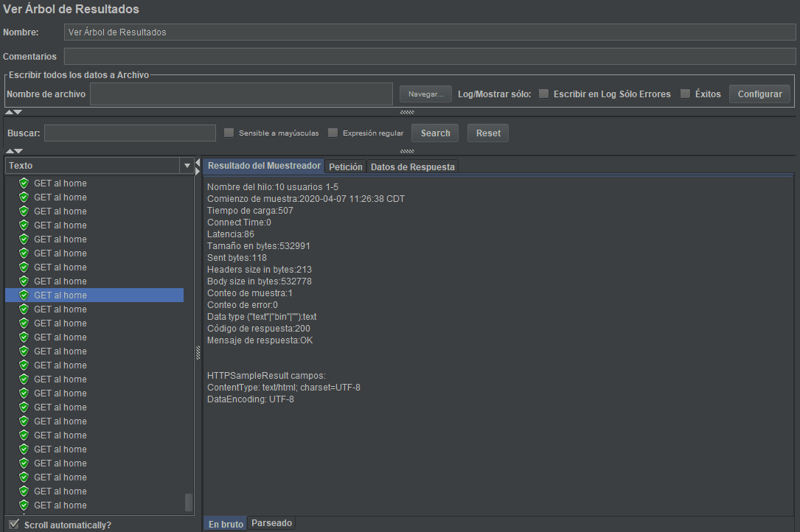Click the Search button
Image resolution: width=800 pixels, height=532 pixels.
click(435, 133)
